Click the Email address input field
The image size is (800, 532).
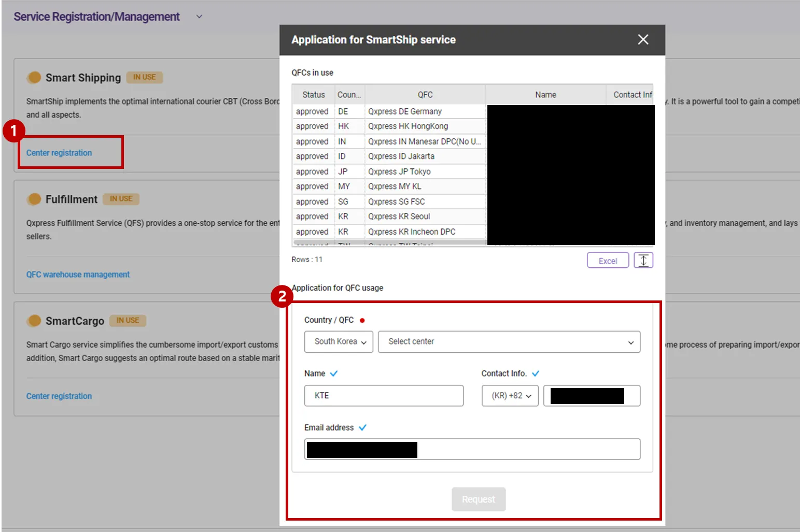(x=472, y=449)
